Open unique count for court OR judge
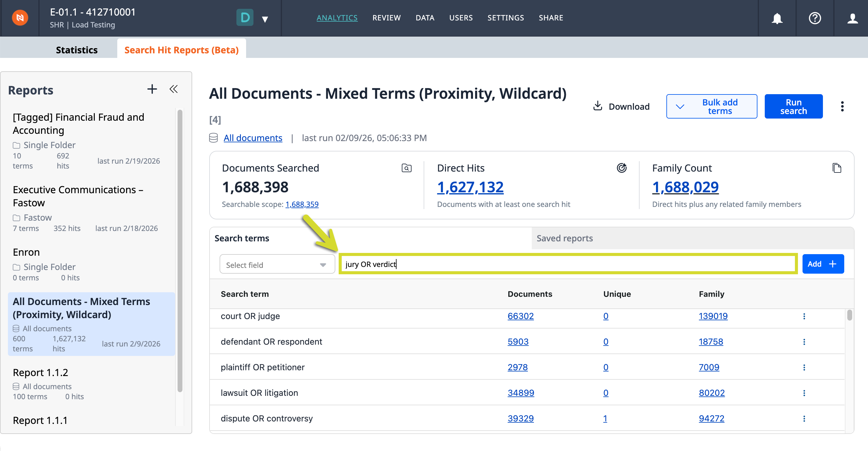Screen dimensions: 868x451 point(606,316)
